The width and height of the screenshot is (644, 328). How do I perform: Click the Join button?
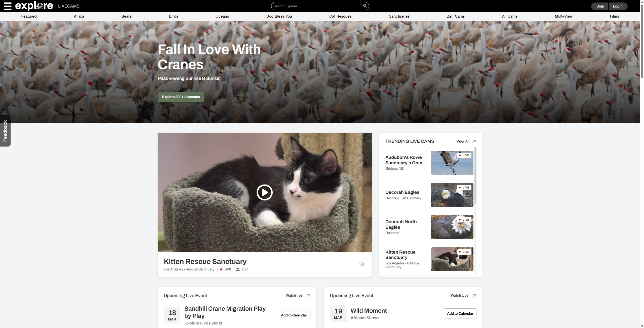click(600, 6)
